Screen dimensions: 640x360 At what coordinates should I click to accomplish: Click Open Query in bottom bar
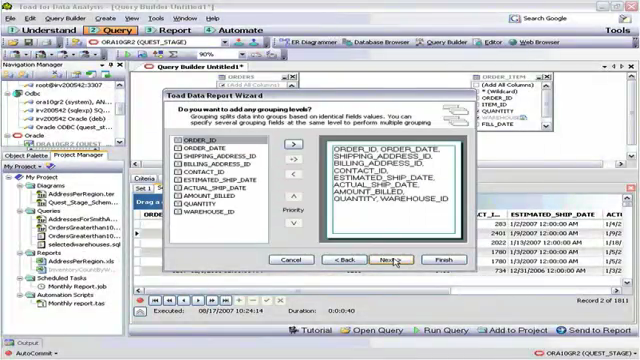coord(372,330)
